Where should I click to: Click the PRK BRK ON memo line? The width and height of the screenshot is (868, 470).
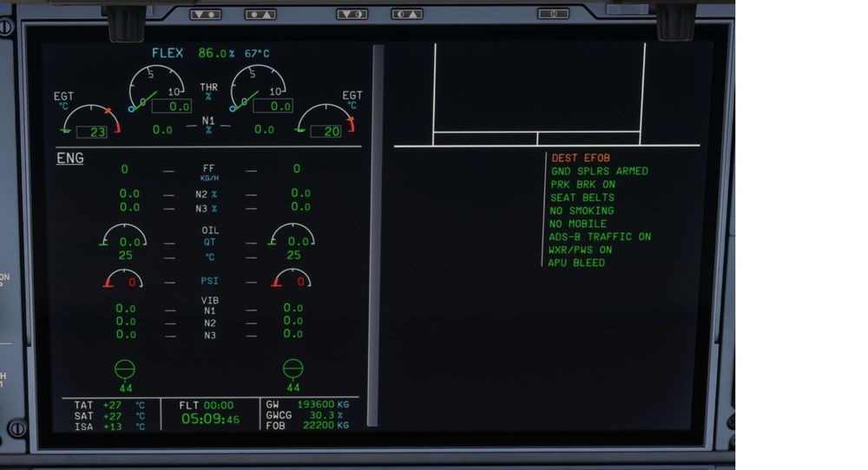[583, 185]
